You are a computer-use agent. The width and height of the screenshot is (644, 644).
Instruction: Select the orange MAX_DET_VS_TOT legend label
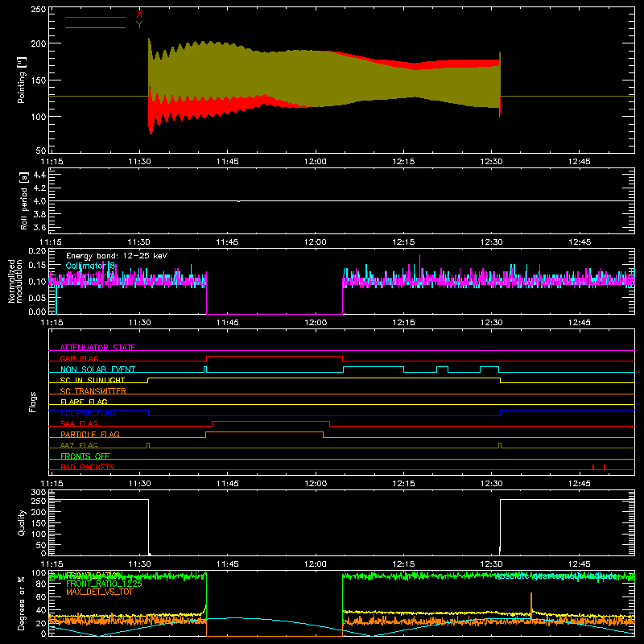click(x=100, y=592)
